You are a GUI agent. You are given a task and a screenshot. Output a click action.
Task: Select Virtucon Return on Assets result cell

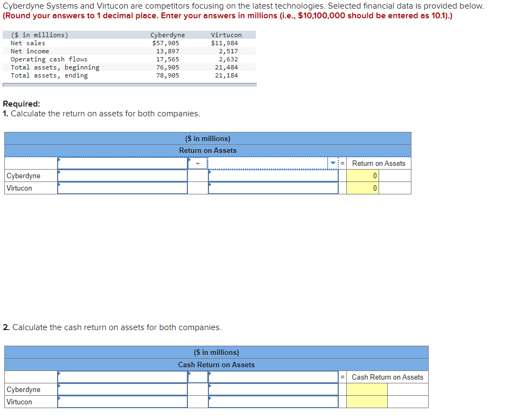362,188
